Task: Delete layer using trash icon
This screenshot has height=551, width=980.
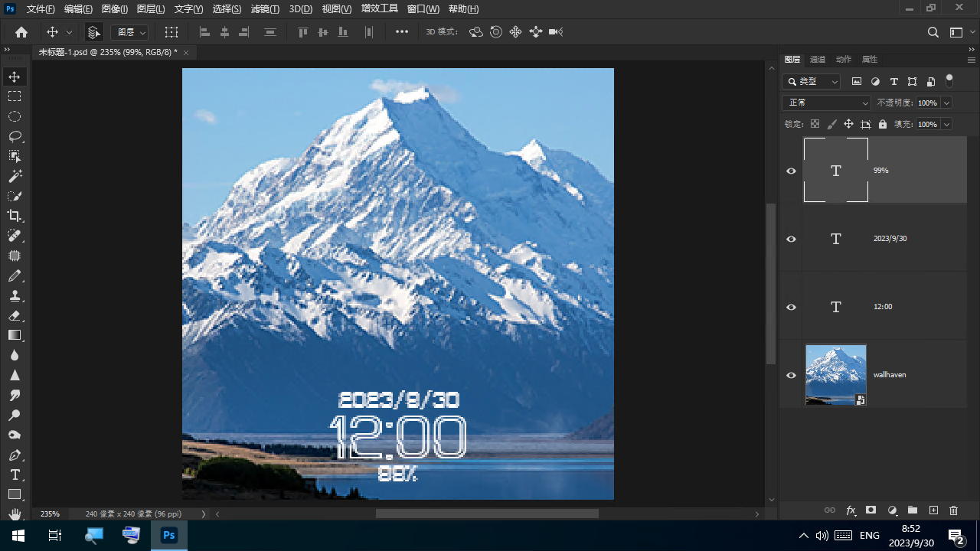Action: pyautogui.click(x=953, y=510)
